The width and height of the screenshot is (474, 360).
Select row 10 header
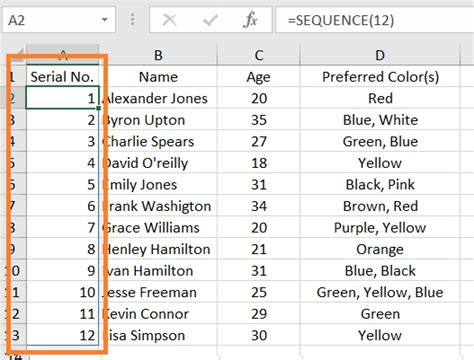pyautogui.click(x=16, y=270)
